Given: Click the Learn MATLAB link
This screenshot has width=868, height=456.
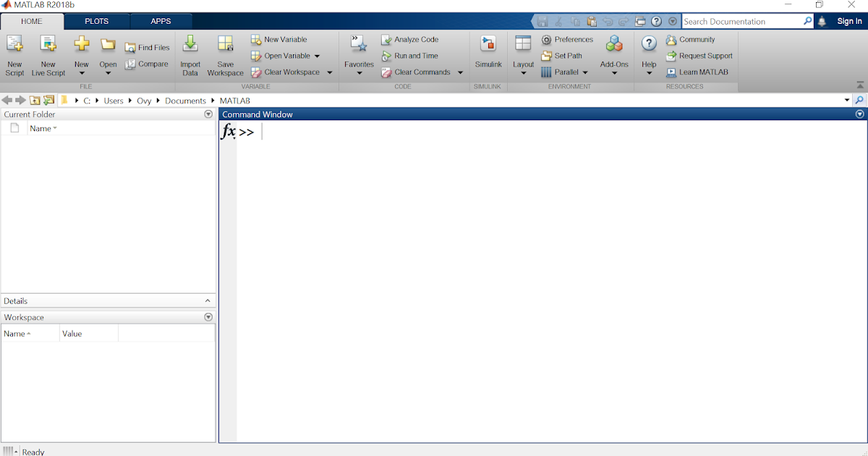Looking at the screenshot, I should pyautogui.click(x=699, y=72).
